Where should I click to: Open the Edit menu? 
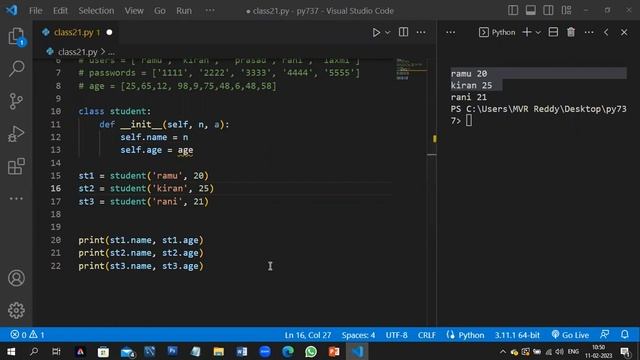[x=60, y=11]
